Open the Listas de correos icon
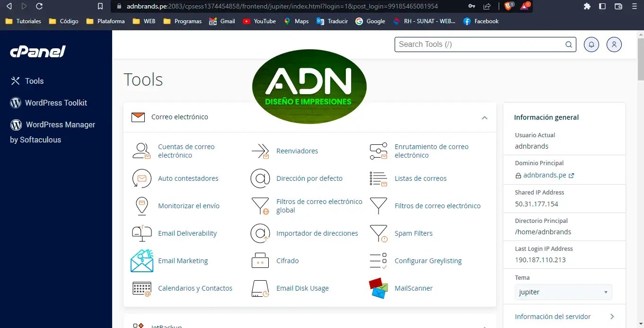The height and width of the screenshot is (328, 644). coord(379,178)
